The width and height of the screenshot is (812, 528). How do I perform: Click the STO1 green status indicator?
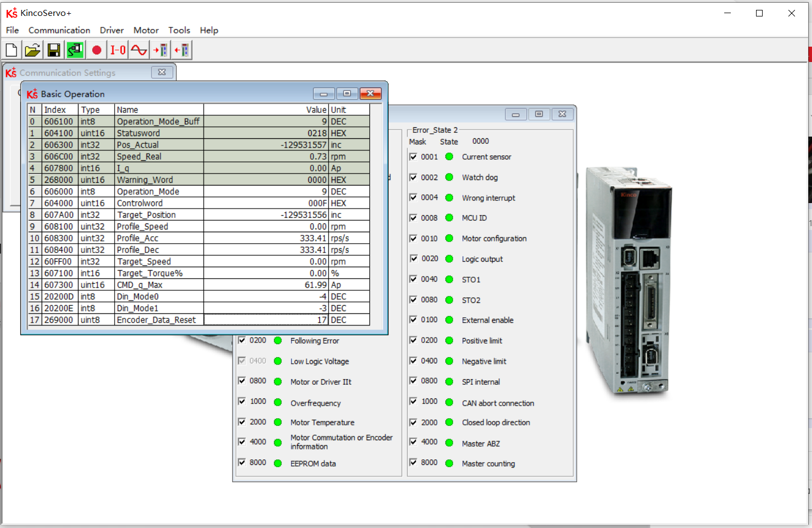[x=449, y=279]
